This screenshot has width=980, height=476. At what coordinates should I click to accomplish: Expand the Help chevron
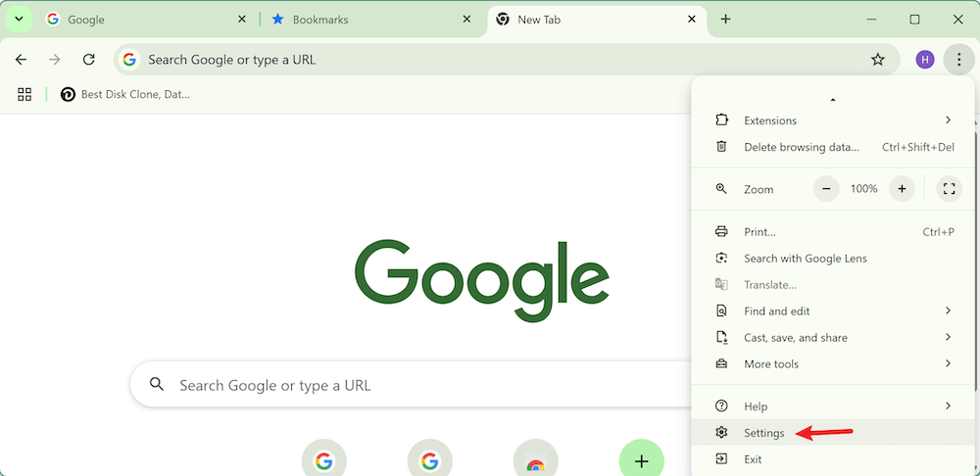[x=948, y=405]
